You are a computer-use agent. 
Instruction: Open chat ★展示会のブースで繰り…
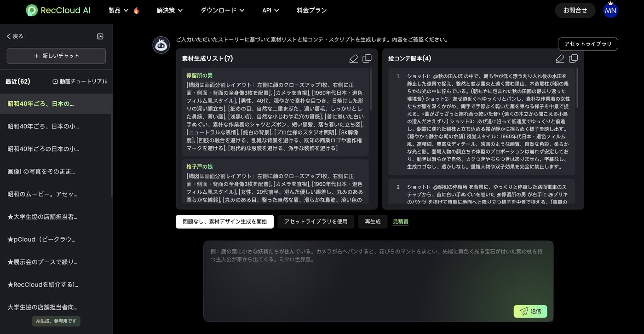56,262
